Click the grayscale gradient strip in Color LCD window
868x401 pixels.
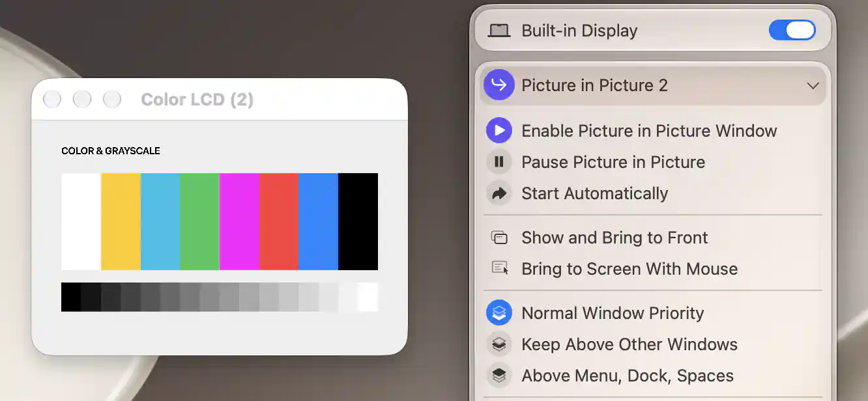click(x=220, y=297)
